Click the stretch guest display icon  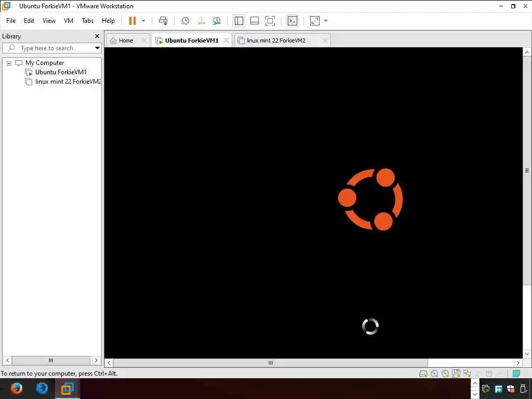coord(315,21)
